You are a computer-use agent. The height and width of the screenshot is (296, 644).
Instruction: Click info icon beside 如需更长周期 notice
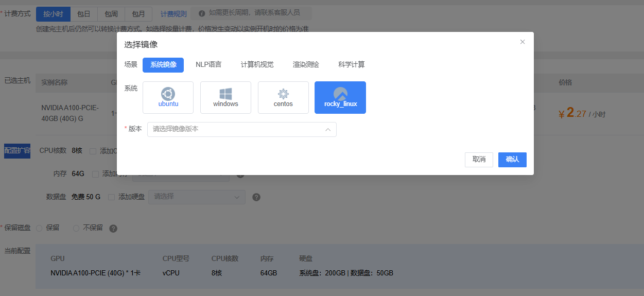pos(201,13)
